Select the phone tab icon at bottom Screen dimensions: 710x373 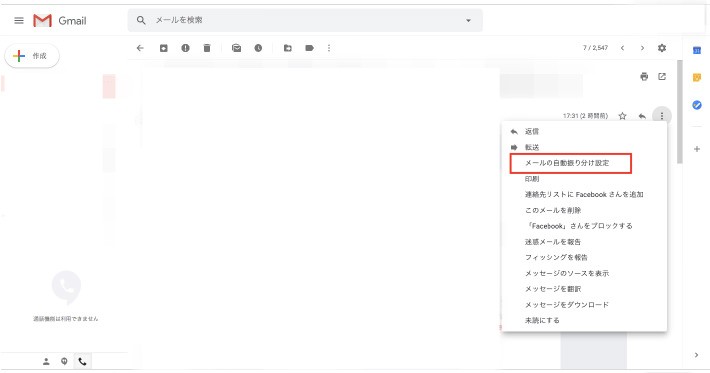coord(82,361)
